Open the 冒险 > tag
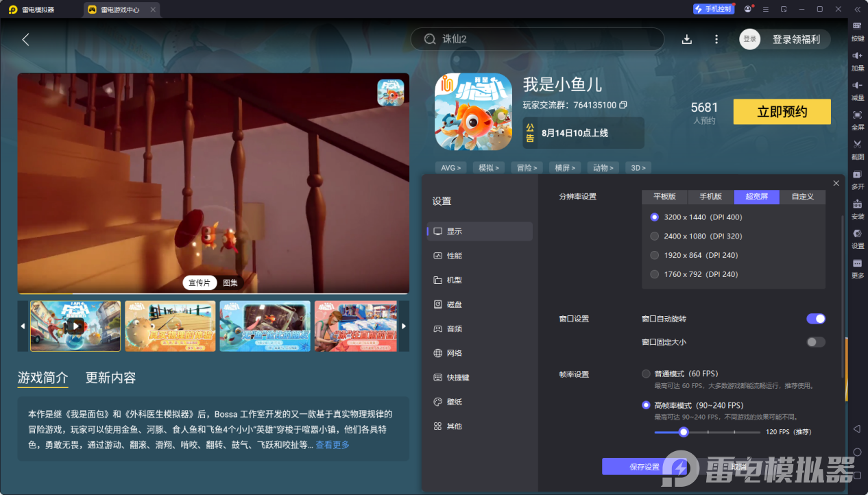The height and width of the screenshot is (495, 868). coord(527,167)
